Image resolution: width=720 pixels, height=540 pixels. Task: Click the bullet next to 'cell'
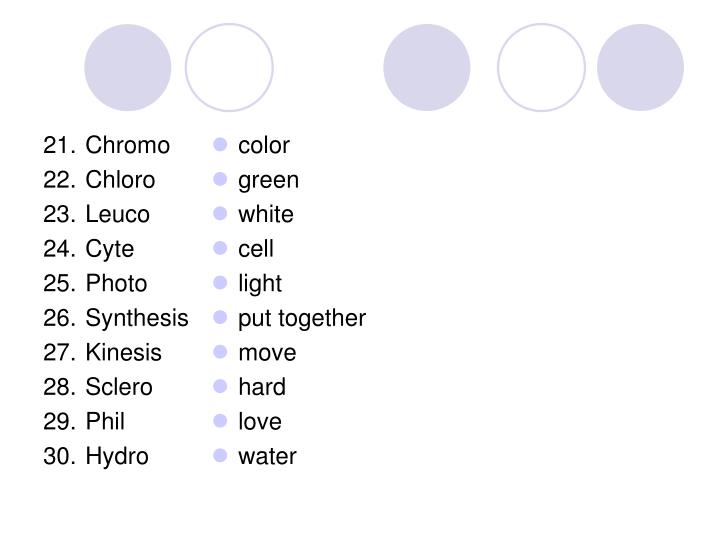[x=220, y=248]
